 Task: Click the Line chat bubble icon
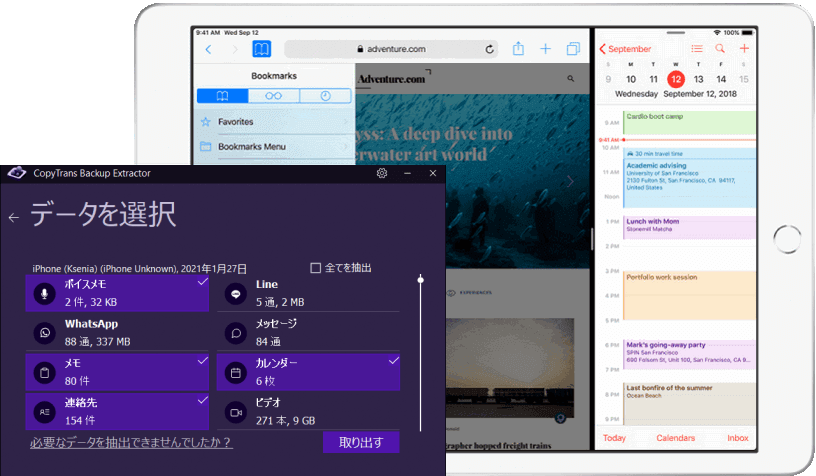[x=236, y=294]
